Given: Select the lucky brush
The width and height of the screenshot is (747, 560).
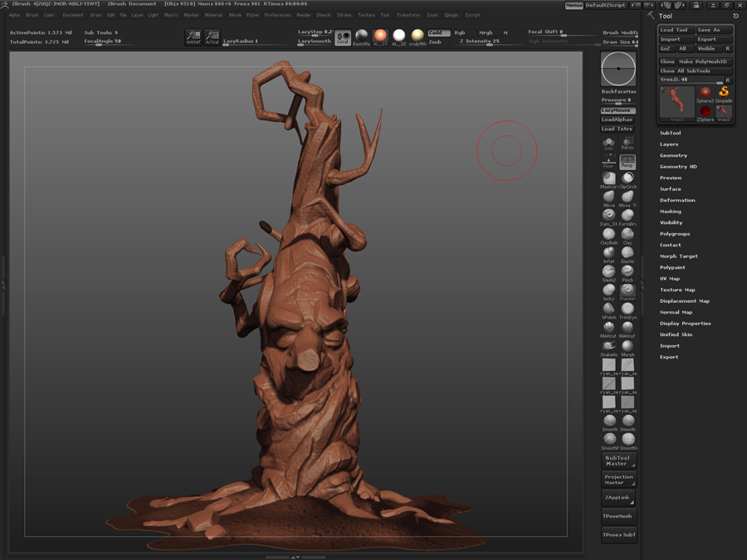Looking at the screenshot, I should click(x=609, y=291).
